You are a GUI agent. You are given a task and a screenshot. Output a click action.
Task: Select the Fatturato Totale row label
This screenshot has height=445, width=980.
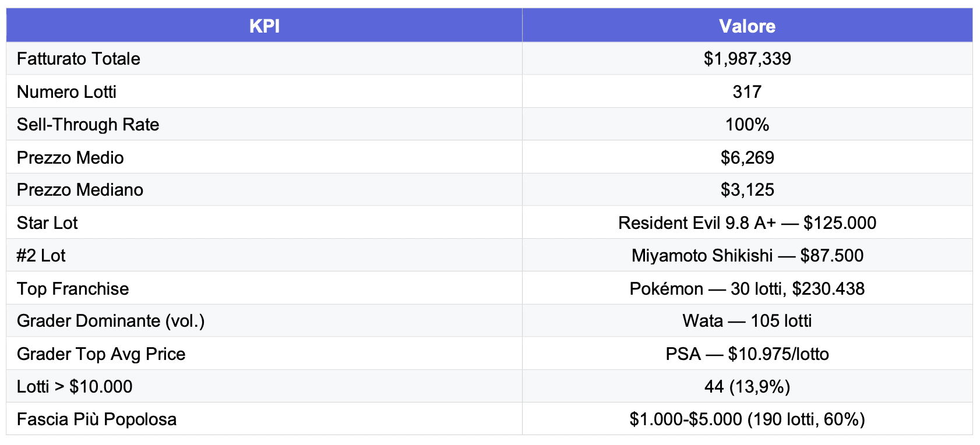pyautogui.click(x=79, y=59)
